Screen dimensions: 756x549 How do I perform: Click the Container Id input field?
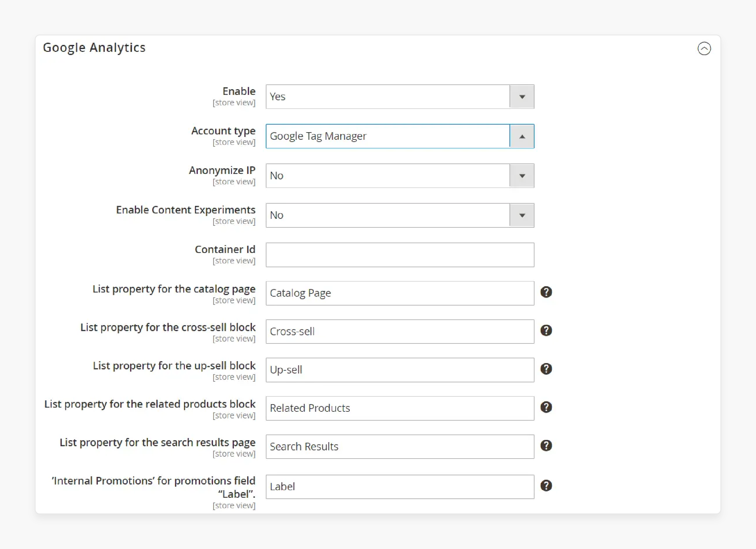(400, 255)
